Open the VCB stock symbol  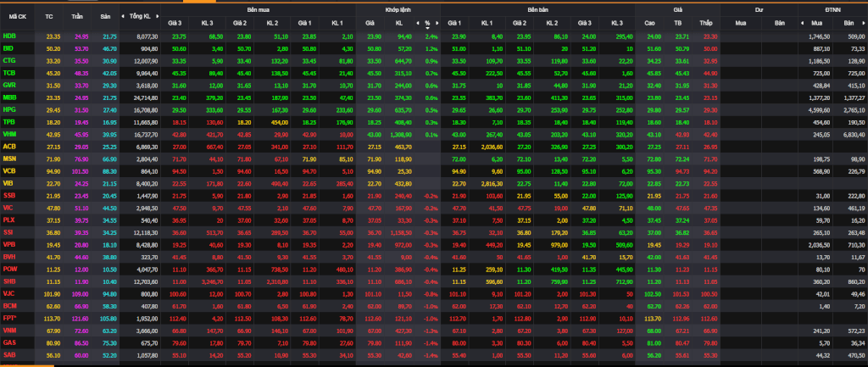8,170
